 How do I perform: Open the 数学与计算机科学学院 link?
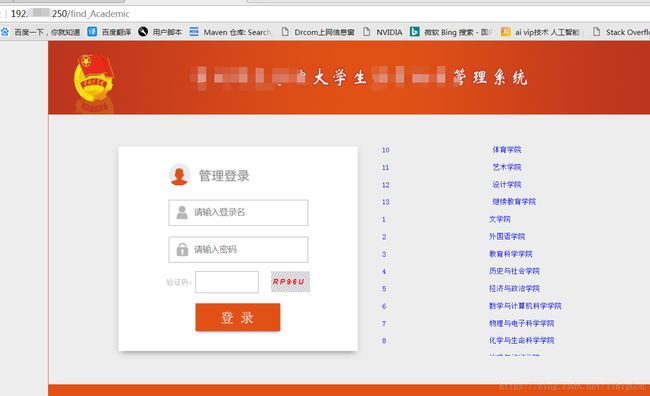pyautogui.click(x=525, y=306)
